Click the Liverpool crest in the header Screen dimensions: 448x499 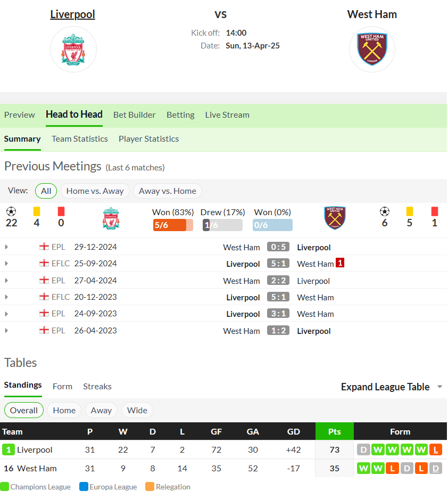tap(73, 50)
